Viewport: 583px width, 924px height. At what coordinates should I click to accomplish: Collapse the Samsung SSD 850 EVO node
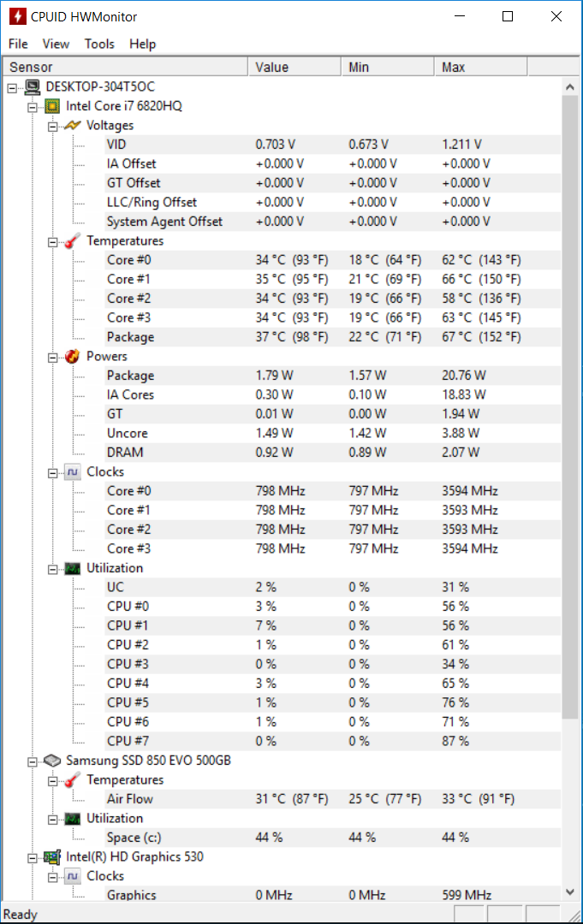[33, 762]
